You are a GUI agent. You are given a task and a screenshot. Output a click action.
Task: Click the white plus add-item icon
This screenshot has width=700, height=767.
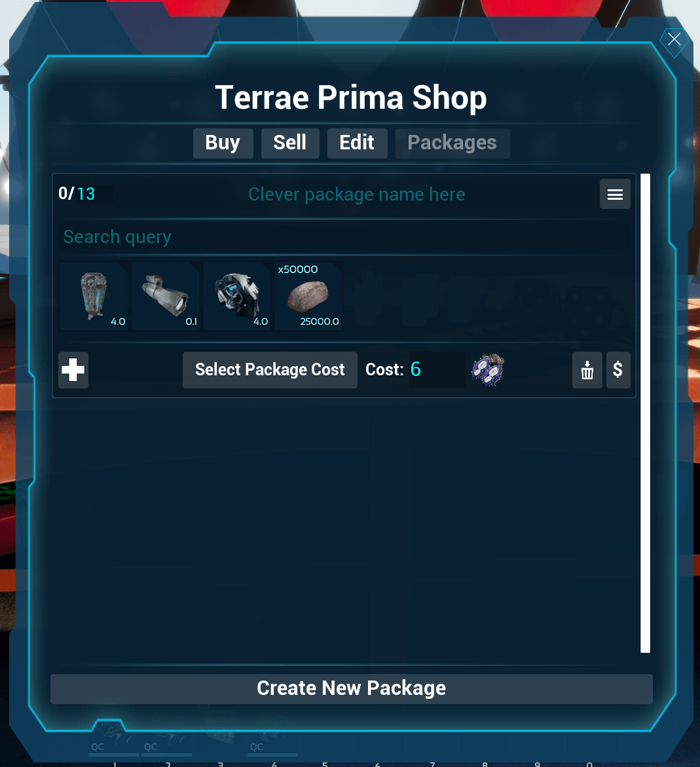(73, 370)
